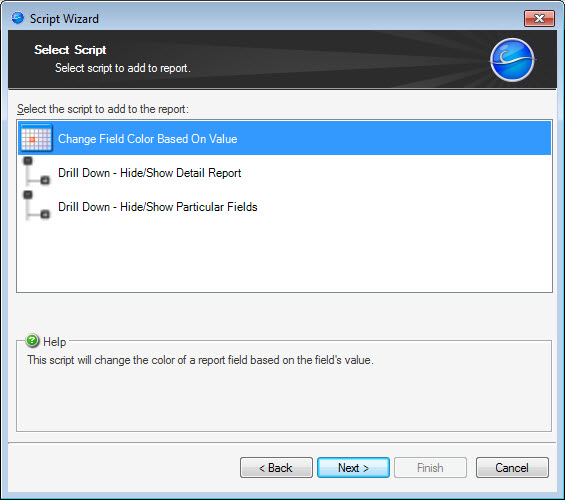Click the blue wave globe logo
The width and height of the screenshot is (565, 500).
[x=512, y=59]
